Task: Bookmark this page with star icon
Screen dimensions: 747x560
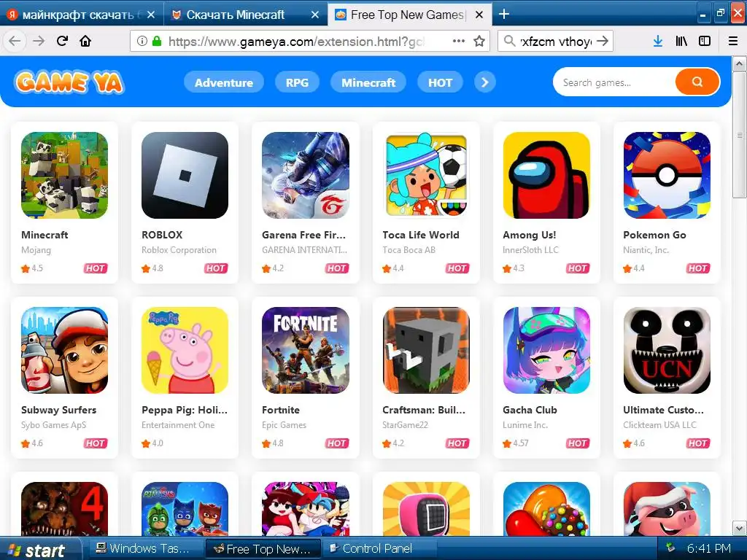Action: [479, 41]
